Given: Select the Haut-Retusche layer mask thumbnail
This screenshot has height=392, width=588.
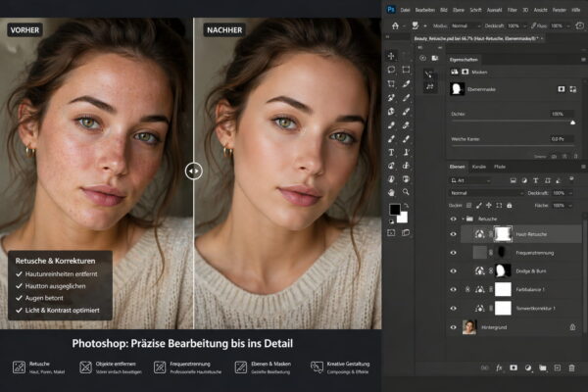Looking at the screenshot, I should 503,233.
